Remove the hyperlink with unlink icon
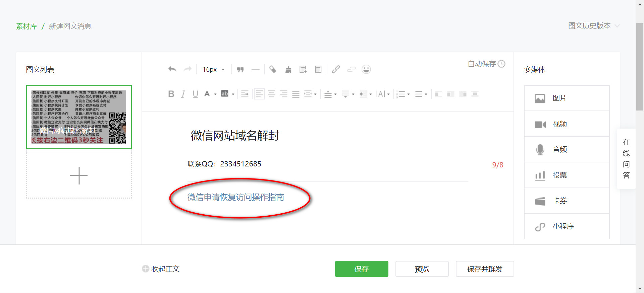This screenshot has width=644, height=293. point(351,69)
